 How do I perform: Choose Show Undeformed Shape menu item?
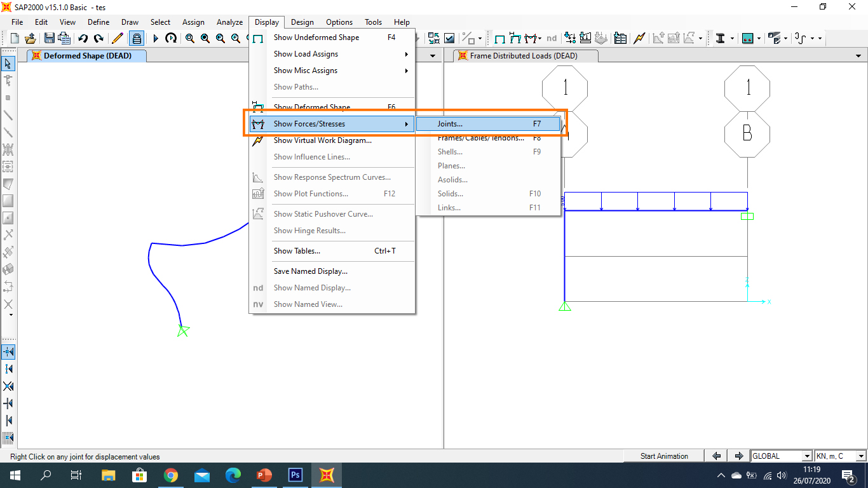(x=332, y=37)
